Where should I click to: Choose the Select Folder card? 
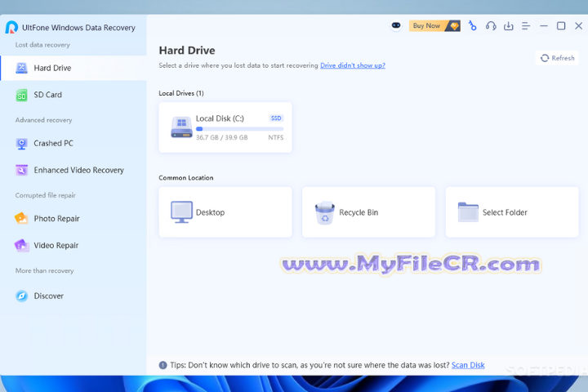(512, 212)
